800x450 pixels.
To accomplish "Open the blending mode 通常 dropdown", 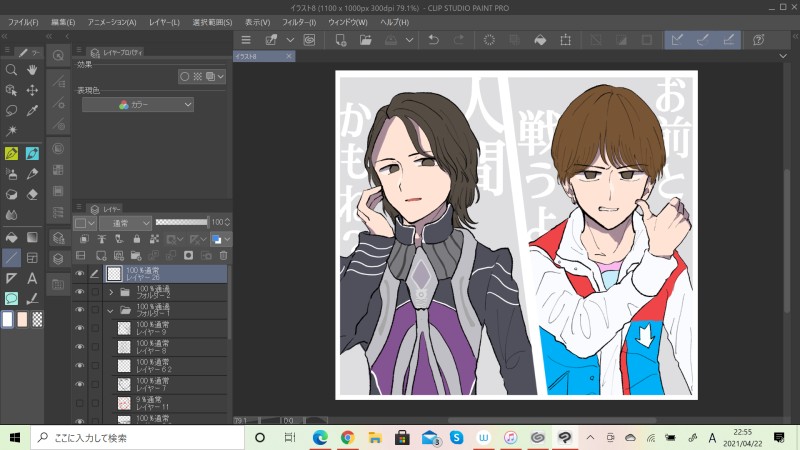I will 125,222.
